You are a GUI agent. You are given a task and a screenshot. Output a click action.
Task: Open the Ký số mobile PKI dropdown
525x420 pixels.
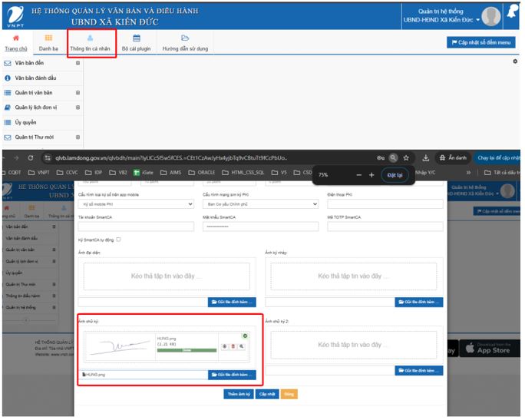coord(136,204)
